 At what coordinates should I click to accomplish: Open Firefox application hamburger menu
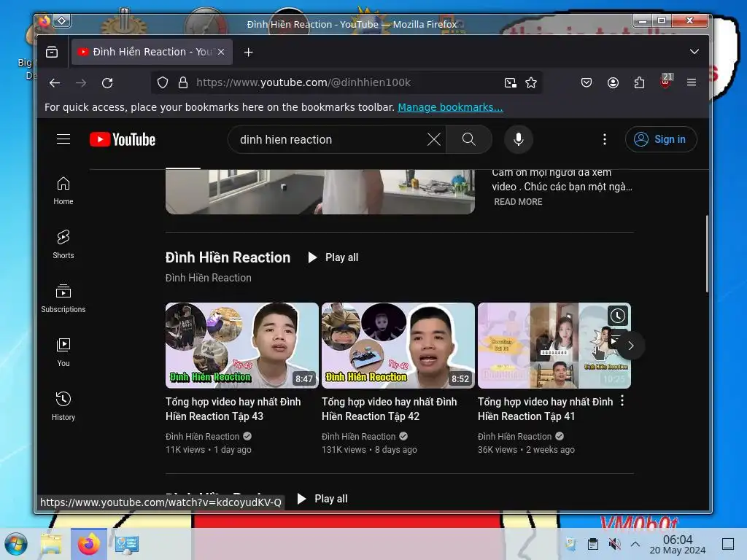692,82
